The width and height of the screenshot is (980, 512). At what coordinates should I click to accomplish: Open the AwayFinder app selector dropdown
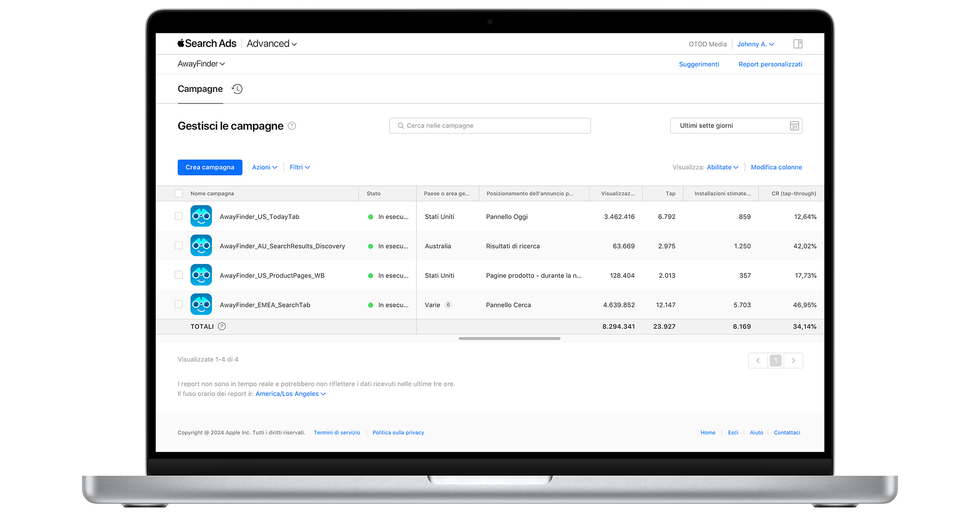tap(201, 64)
